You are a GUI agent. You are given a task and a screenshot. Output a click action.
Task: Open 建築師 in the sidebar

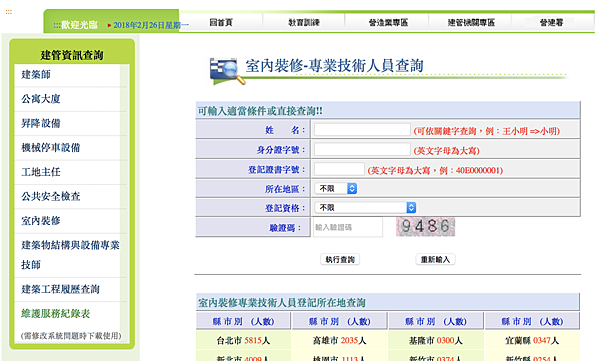coord(36,75)
